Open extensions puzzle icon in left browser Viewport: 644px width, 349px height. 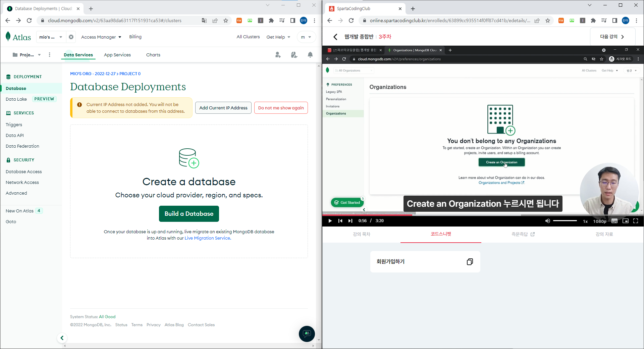(271, 20)
